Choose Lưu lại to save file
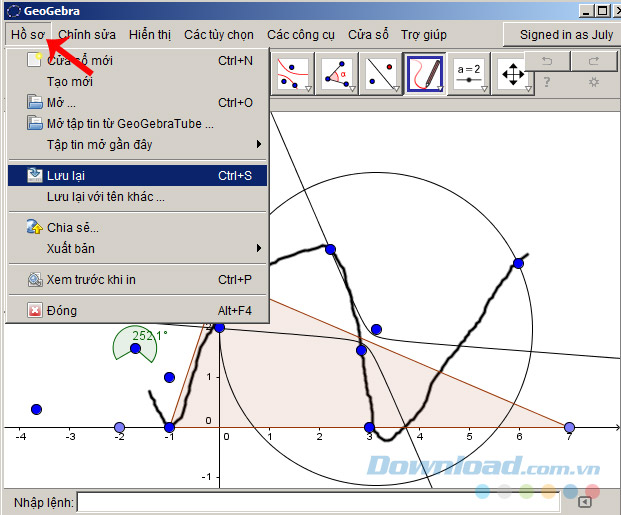 (x=137, y=175)
